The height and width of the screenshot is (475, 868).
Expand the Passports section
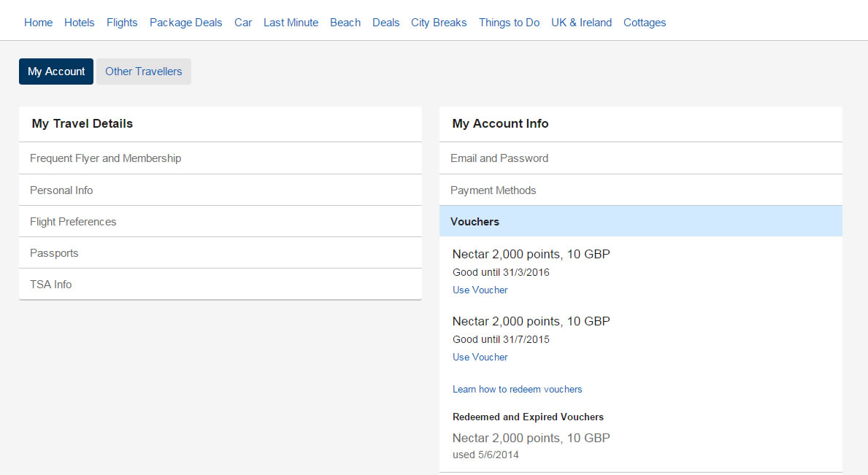54,253
